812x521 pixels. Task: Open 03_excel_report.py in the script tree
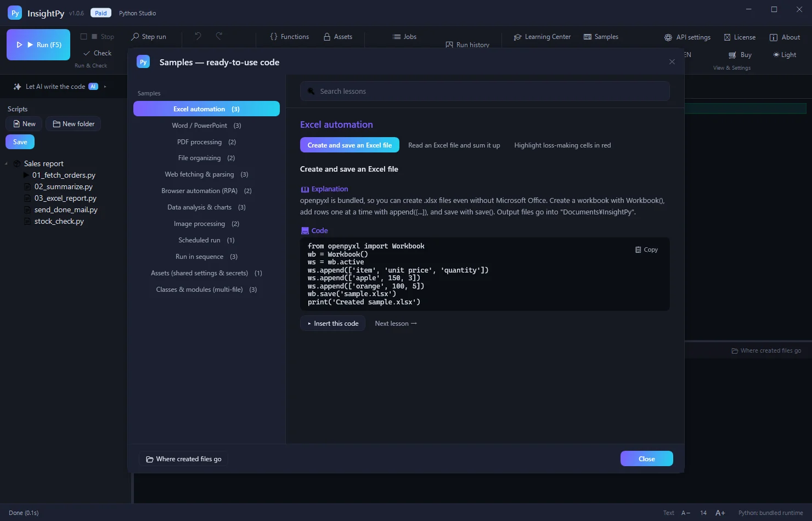click(x=65, y=198)
